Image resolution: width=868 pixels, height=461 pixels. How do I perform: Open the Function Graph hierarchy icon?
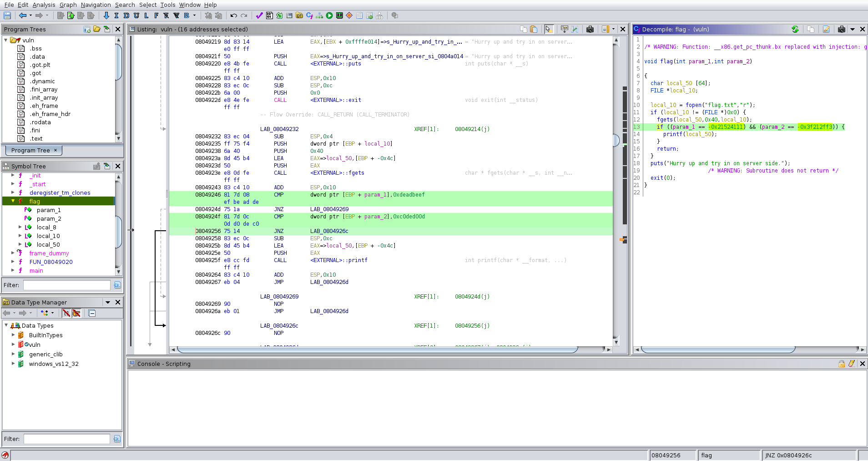pyautogui.click(x=319, y=15)
